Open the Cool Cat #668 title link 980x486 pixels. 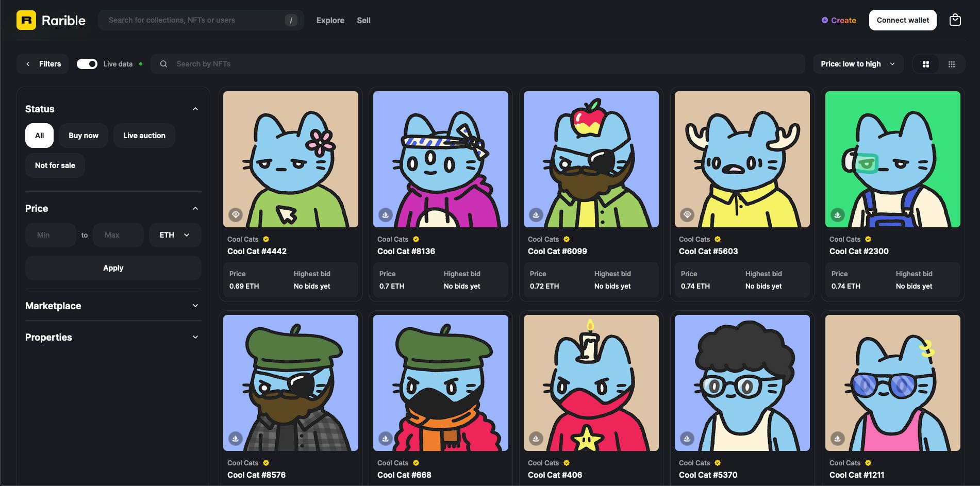click(x=404, y=475)
